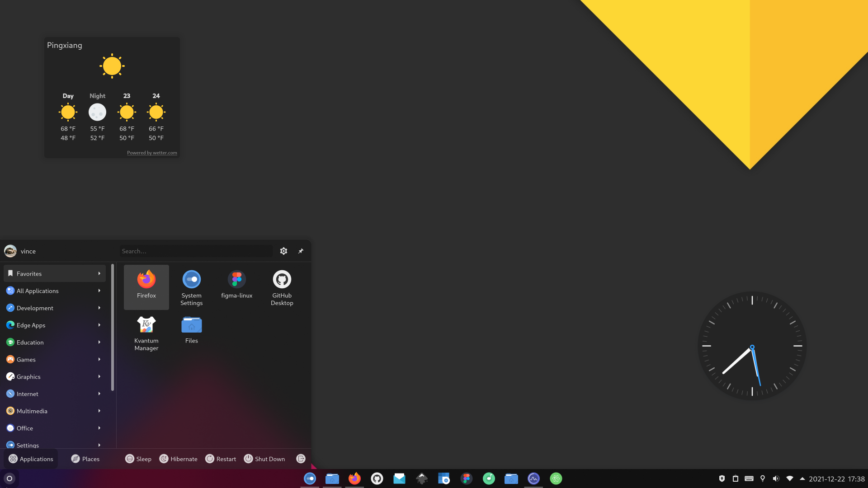Image resolution: width=868 pixels, height=488 pixels.
Task: Click the Search field in the launcher
Action: 196,251
